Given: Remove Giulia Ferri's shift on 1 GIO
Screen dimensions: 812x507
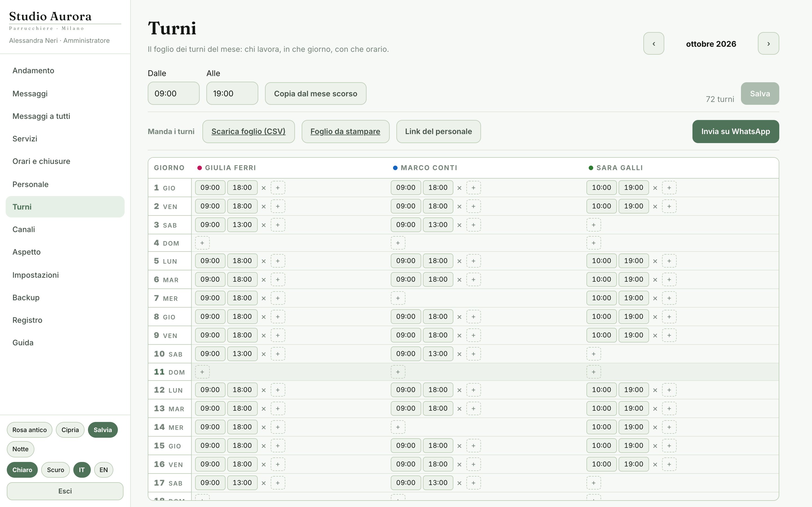Looking at the screenshot, I should coord(264,188).
